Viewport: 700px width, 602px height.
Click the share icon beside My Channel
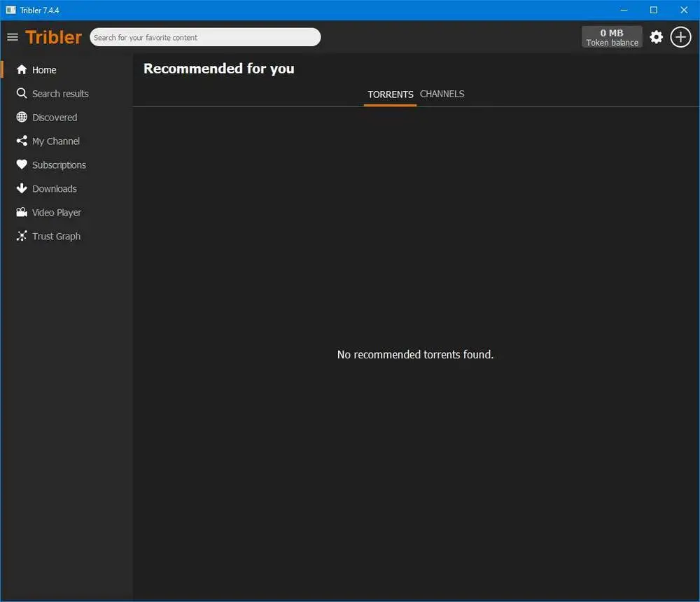tap(22, 141)
